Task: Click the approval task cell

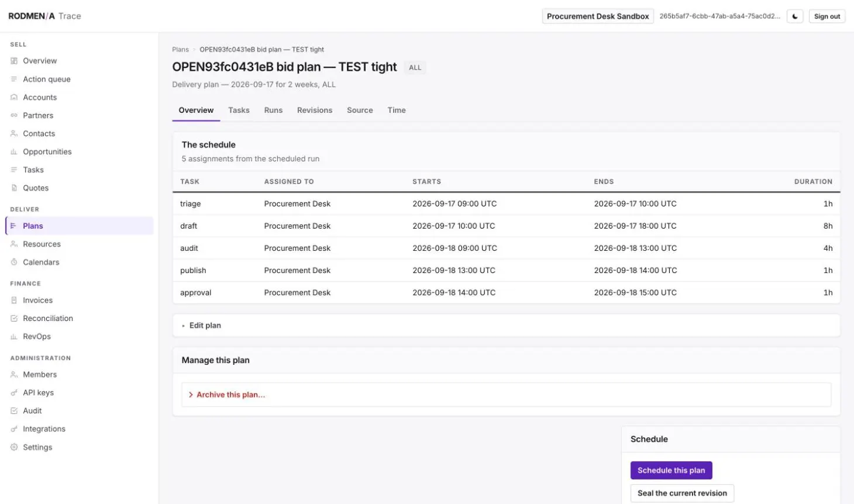Action: click(196, 292)
